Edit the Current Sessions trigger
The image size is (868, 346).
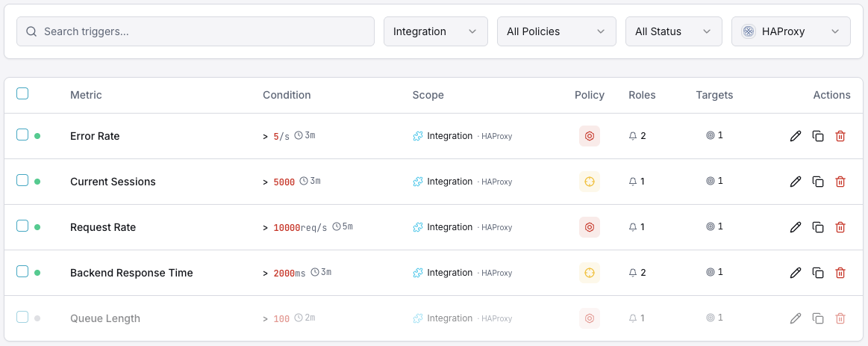796,182
